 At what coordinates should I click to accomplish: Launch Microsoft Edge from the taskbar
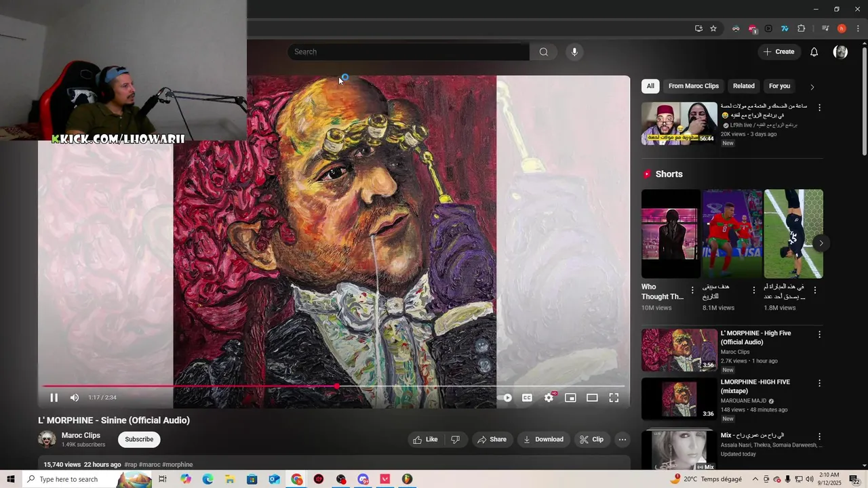[x=208, y=479]
